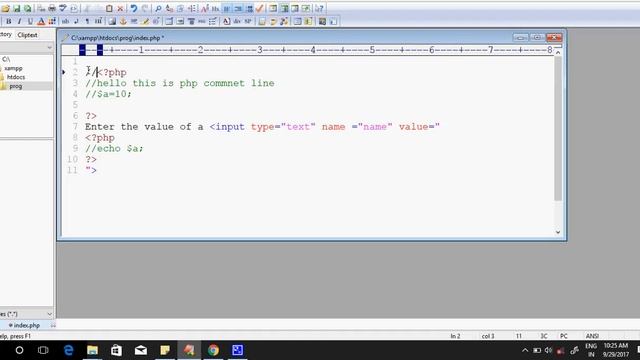640x360 pixels.
Task: Click the document selector arrows
Action: pyautogui.click(x=53, y=325)
